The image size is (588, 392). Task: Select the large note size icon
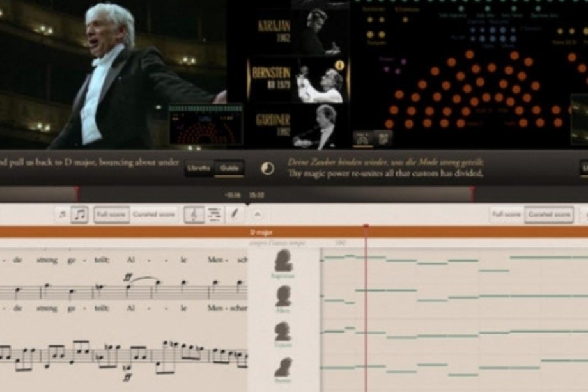[79, 215]
